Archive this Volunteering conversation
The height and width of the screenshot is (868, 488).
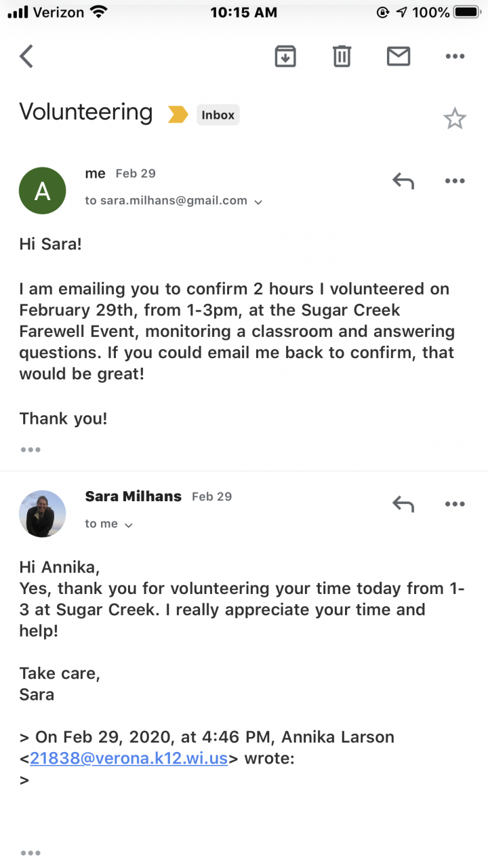pos(286,56)
